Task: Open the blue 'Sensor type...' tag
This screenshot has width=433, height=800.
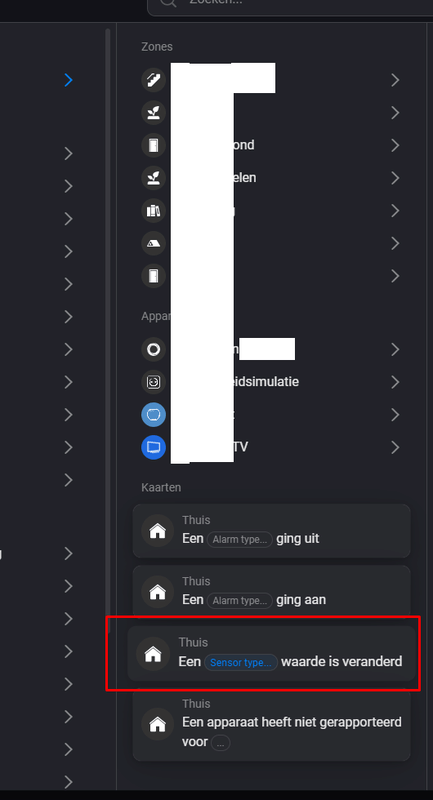Action: [241, 662]
